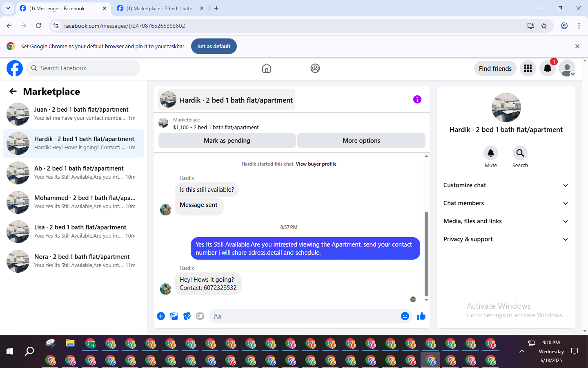This screenshot has height=368, width=588.
Task: Expand Chat members section
Action: (506, 203)
